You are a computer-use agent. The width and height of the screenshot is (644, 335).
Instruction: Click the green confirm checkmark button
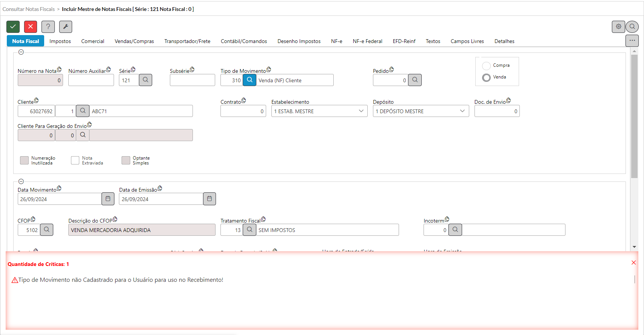(13, 27)
